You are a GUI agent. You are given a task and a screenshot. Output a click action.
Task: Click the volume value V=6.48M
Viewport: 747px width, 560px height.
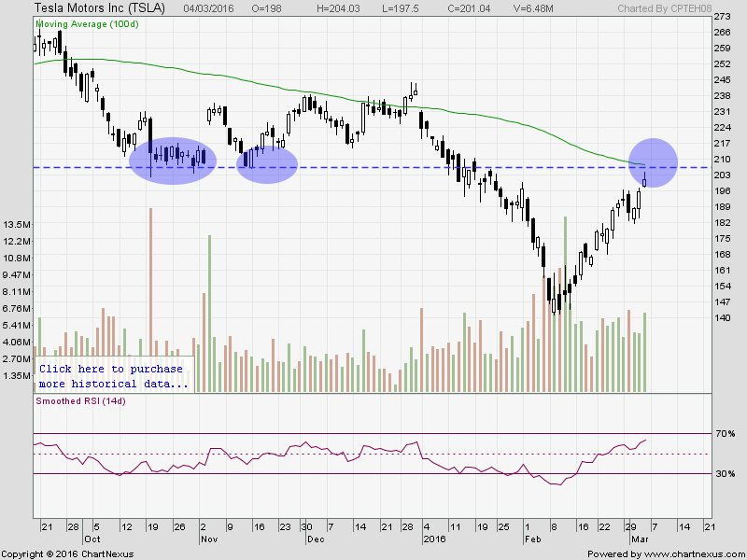[533, 8]
